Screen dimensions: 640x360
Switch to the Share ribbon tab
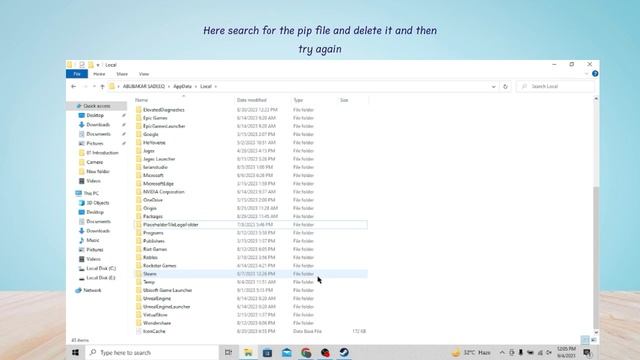coord(122,74)
